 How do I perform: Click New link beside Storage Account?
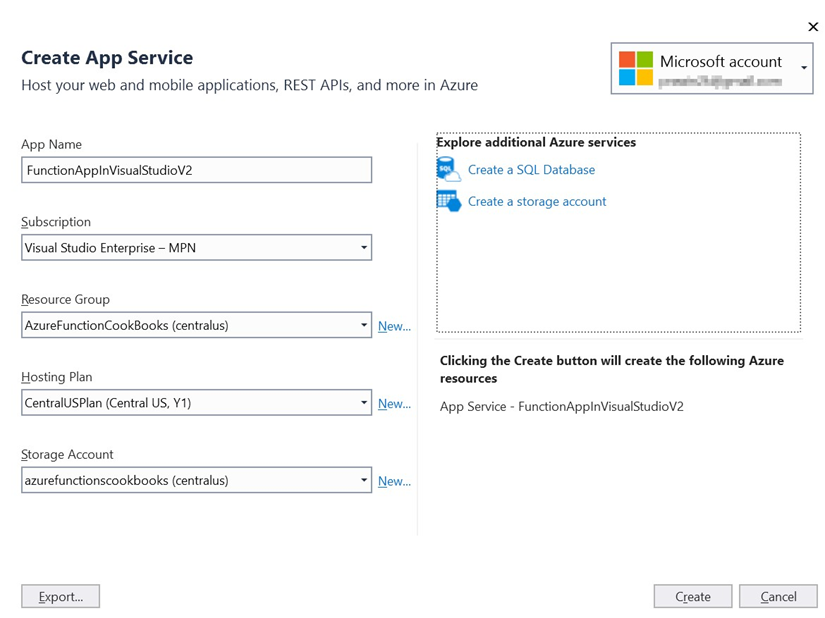(x=394, y=481)
